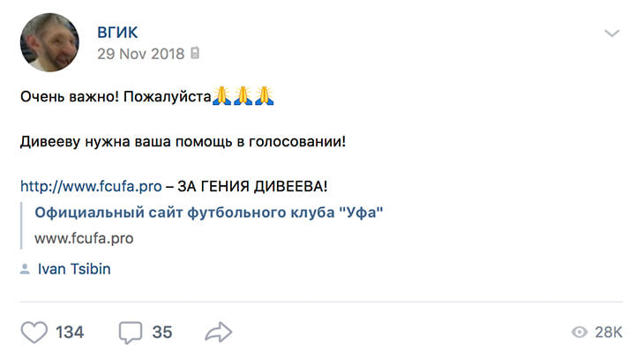The image size is (644, 358).
Task: Open the Официальный сайт футбольного клуба "Уфа" preview title
Action: pos(209,213)
